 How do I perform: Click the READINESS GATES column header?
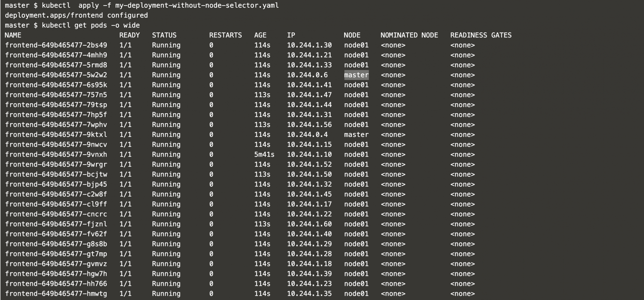481,35
